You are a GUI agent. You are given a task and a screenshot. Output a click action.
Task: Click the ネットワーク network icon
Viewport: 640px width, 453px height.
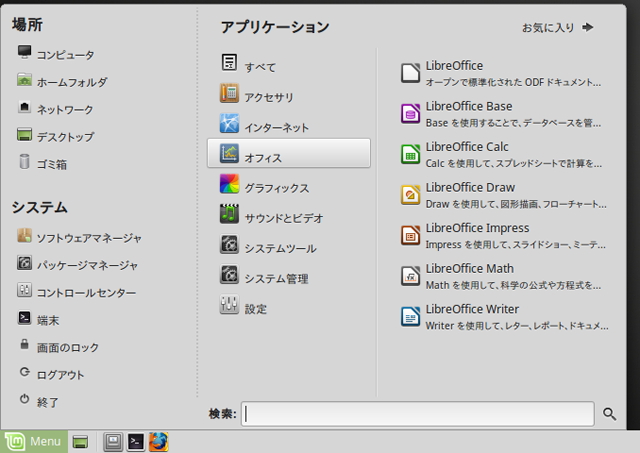point(24,107)
